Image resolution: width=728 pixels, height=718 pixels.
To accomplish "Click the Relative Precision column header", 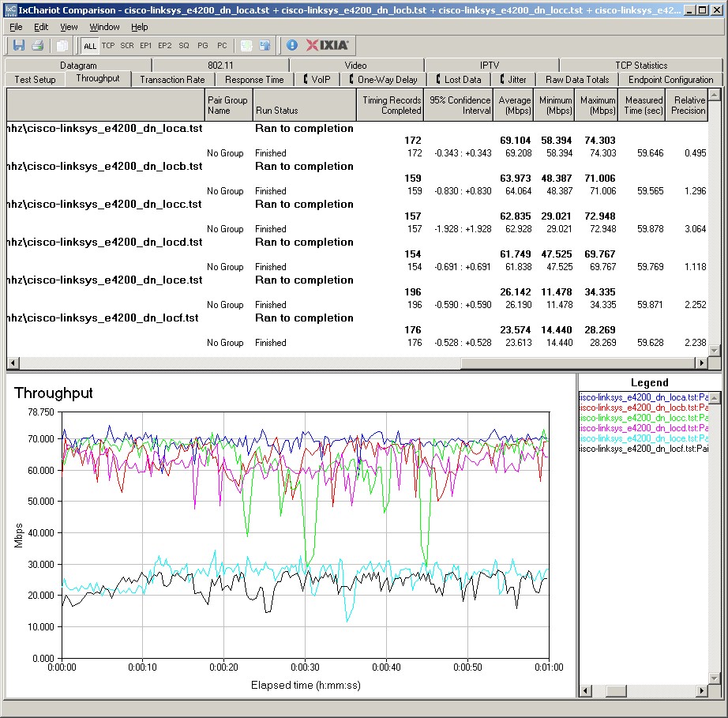I will [x=687, y=105].
